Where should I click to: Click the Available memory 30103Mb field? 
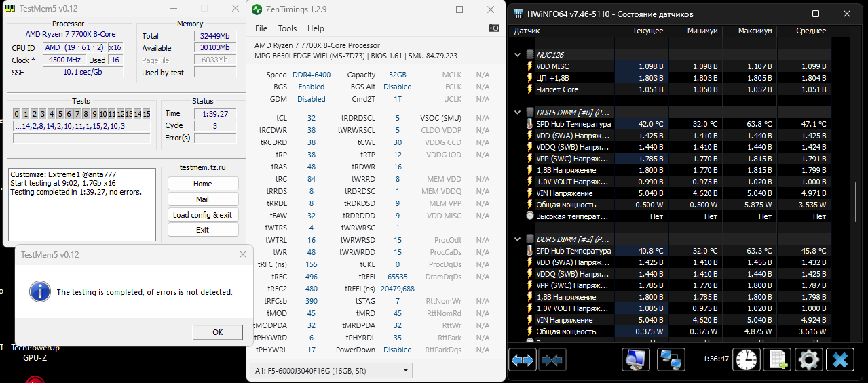point(215,48)
